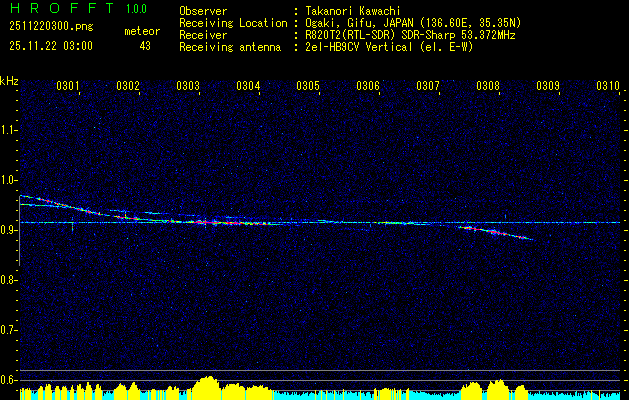Viewport: 629px width, 400px height.
Task: Click the kHz axis unit label
Action: tap(9, 81)
